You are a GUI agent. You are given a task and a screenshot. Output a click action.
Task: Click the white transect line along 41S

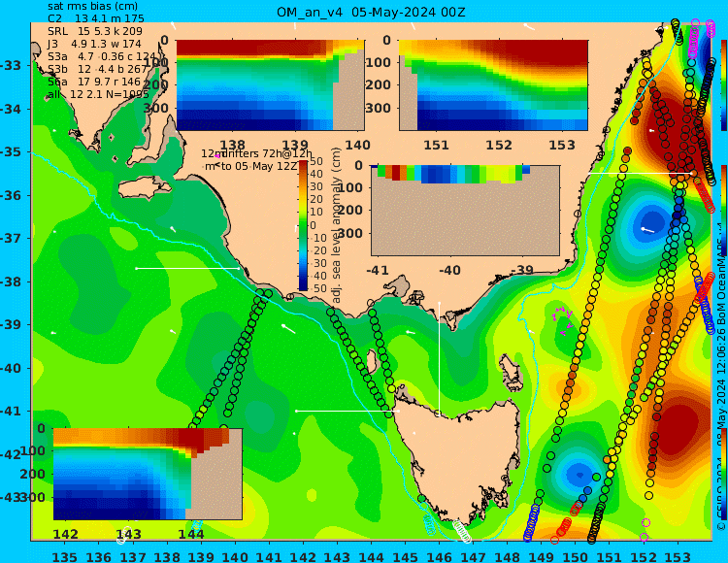tap(347, 412)
